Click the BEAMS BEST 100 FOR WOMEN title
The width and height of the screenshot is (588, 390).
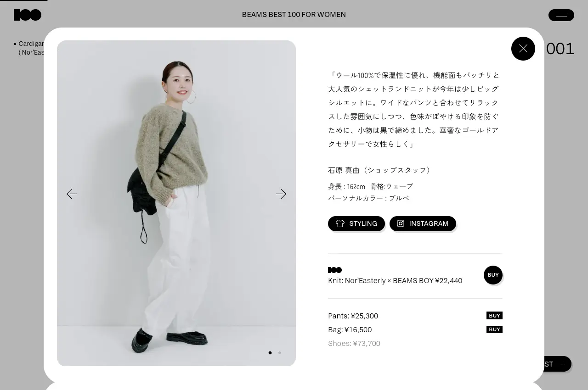(x=294, y=15)
